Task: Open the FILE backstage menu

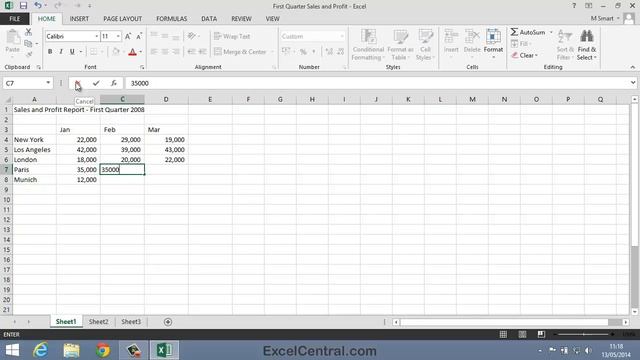Action: (x=15, y=19)
